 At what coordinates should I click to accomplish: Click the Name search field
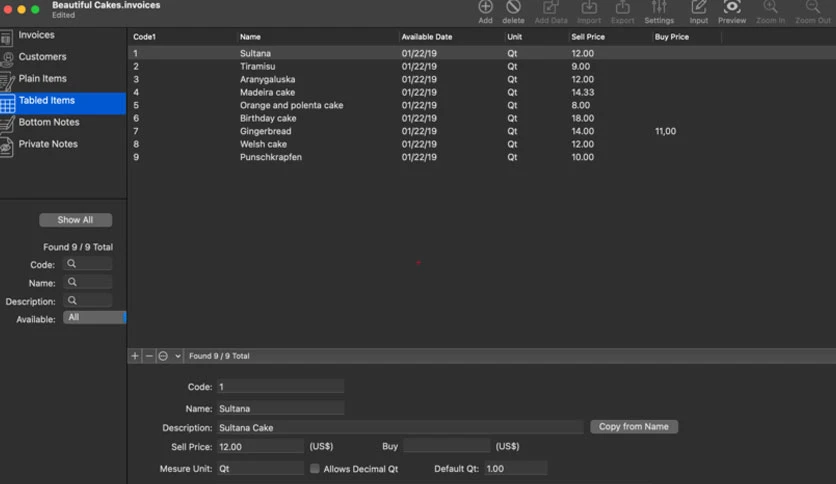coord(87,283)
